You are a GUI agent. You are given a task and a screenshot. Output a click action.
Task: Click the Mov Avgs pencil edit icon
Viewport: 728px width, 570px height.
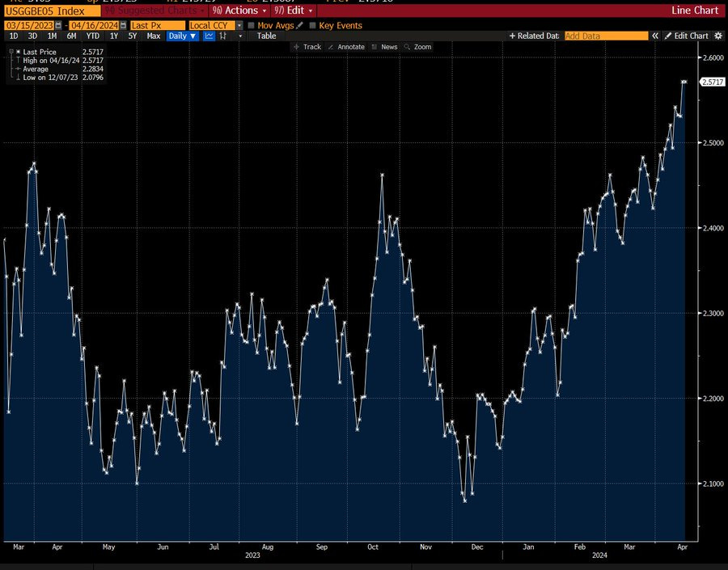(299, 26)
